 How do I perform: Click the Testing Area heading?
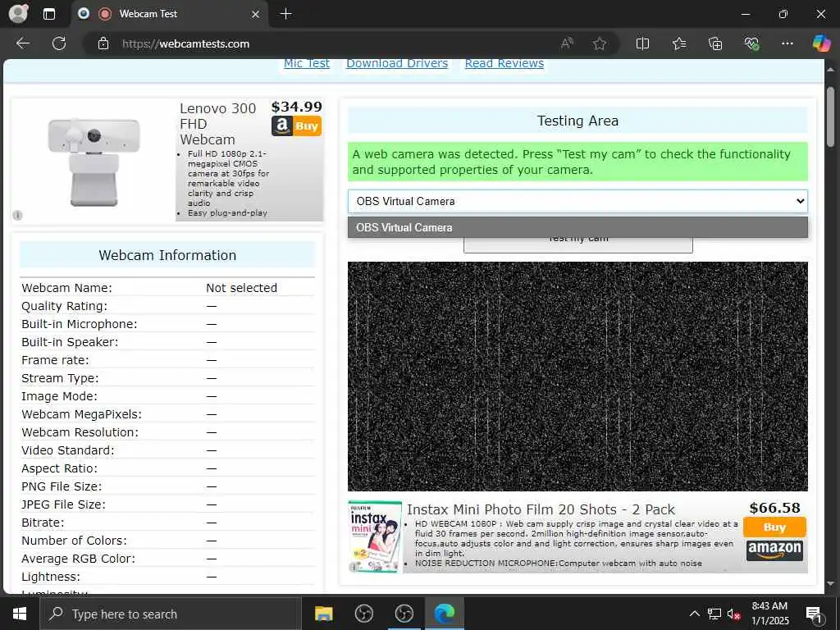577,121
